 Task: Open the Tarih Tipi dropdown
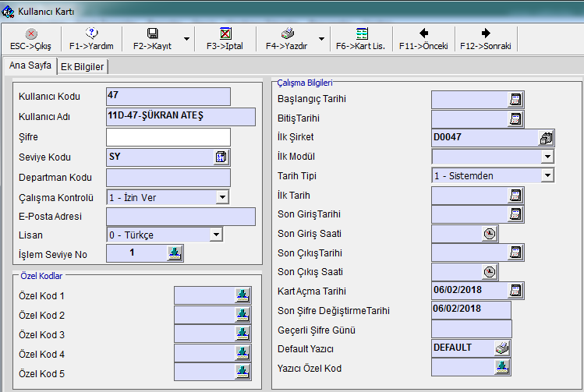[547, 176]
